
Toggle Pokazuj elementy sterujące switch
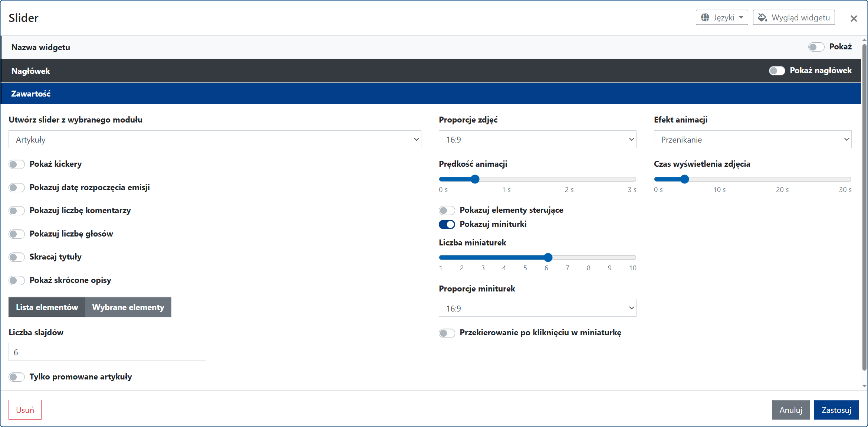447,210
